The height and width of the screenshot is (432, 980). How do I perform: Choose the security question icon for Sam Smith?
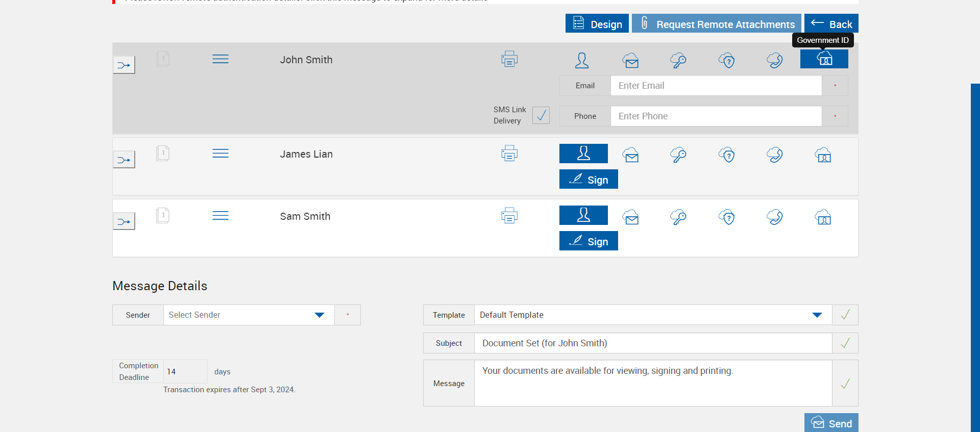pos(727,217)
